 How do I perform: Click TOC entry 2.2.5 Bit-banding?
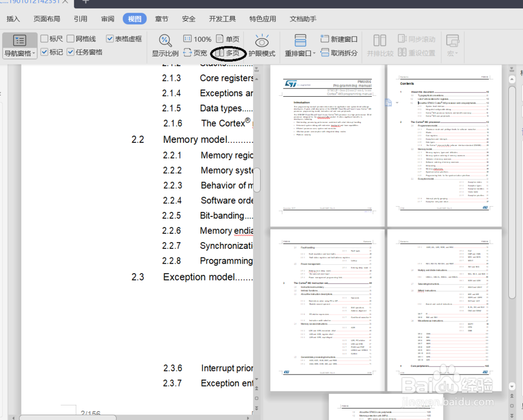point(208,215)
